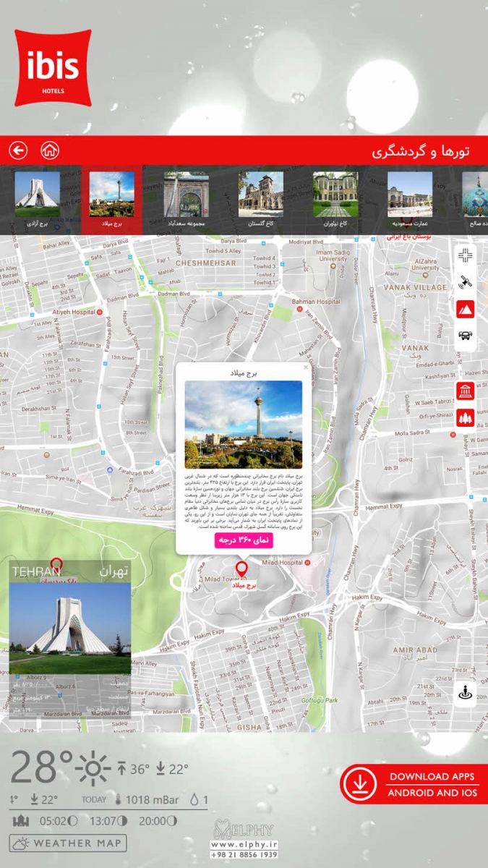Viewport: 488px width, 868px height.
Task: Click the 1018 mBar pressure reading
Action: [153, 800]
